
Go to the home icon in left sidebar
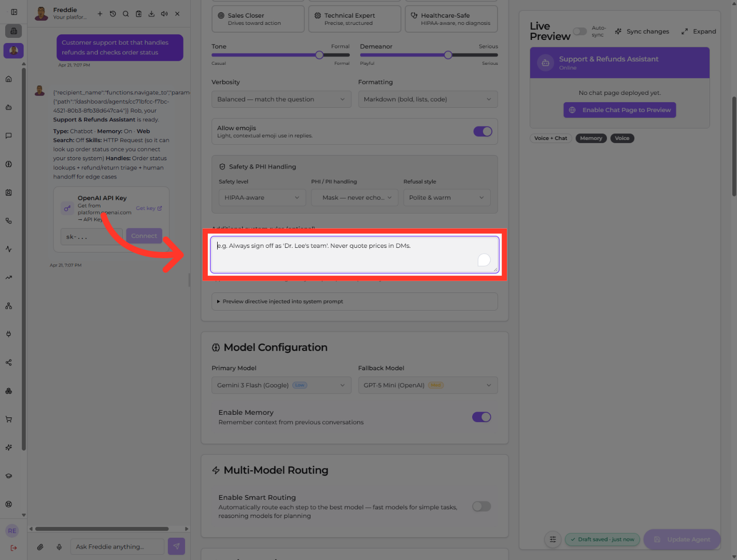[x=9, y=79]
